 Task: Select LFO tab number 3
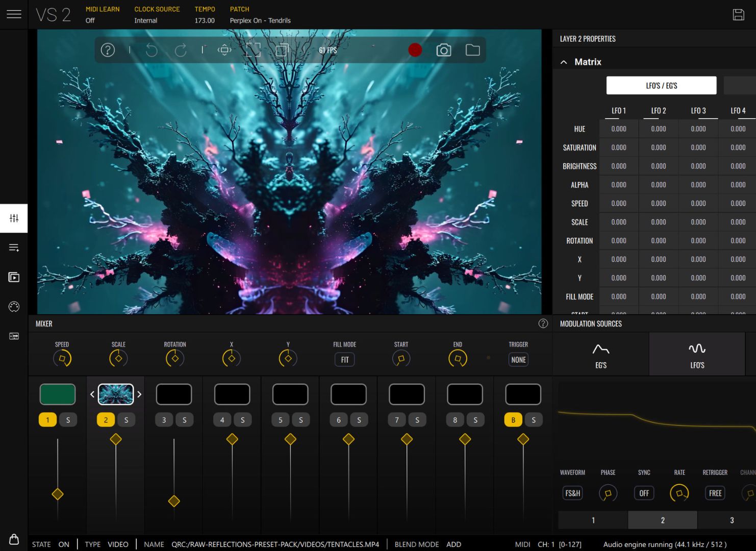coord(732,520)
